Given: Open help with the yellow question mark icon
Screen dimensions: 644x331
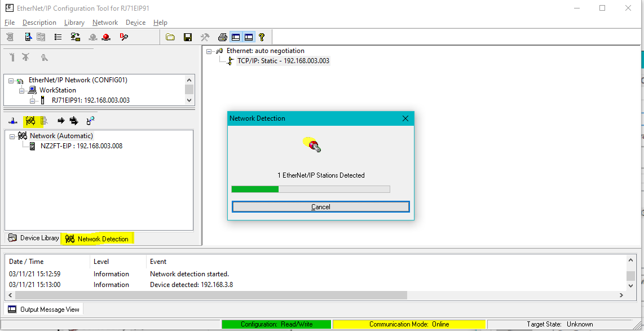Looking at the screenshot, I should coord(262,37).
